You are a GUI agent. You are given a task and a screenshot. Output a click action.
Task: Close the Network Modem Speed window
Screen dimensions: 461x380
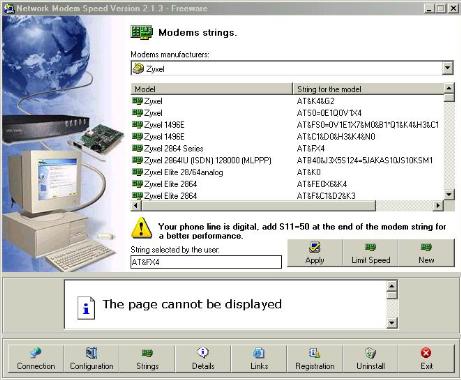[453, 8]
